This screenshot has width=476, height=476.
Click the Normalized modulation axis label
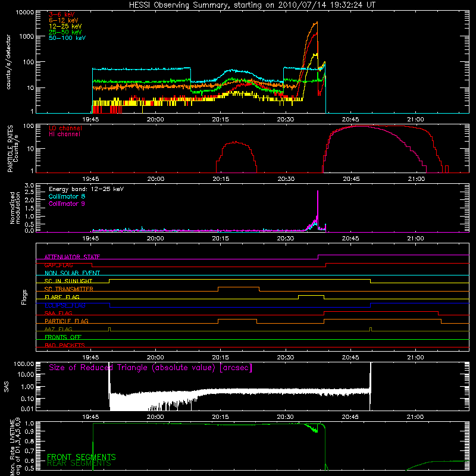(x=15, y=208)
